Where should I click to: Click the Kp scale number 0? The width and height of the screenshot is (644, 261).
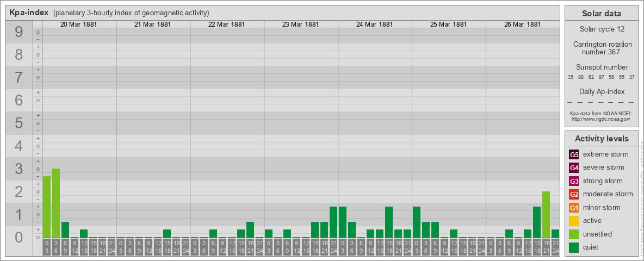(19, 237)
